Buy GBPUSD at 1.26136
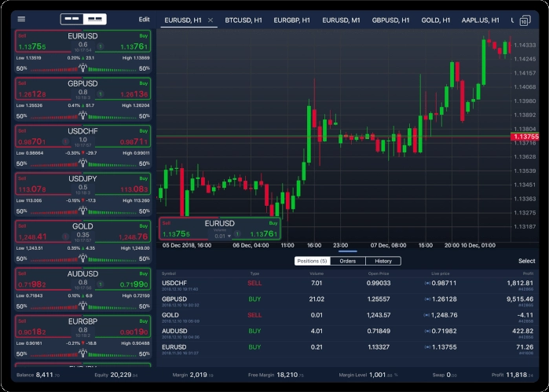549x392 pixels. pos(123,89)
